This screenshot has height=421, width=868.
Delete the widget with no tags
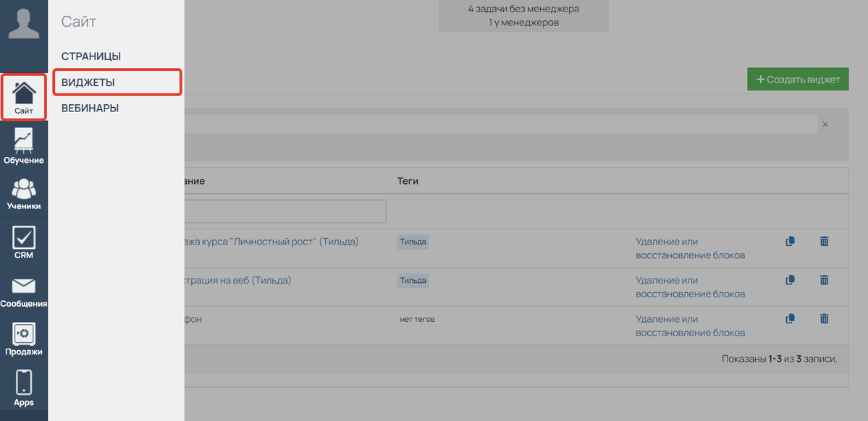coord(824,318)
